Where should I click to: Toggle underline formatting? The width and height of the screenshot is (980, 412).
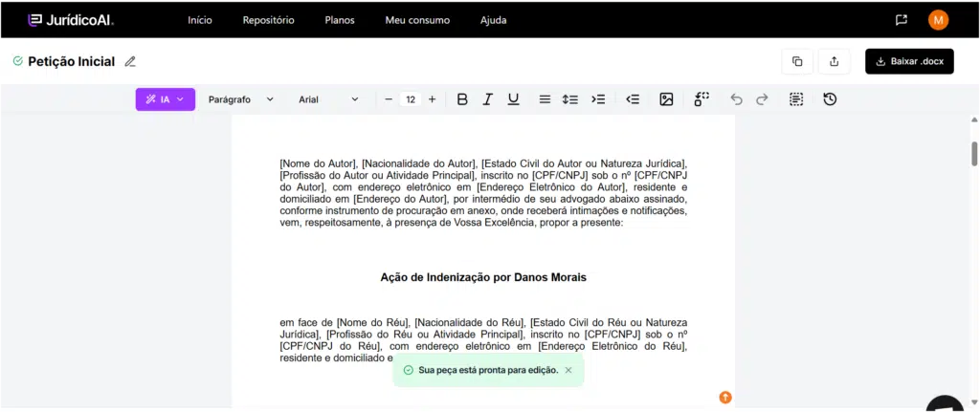pos(513,99)
